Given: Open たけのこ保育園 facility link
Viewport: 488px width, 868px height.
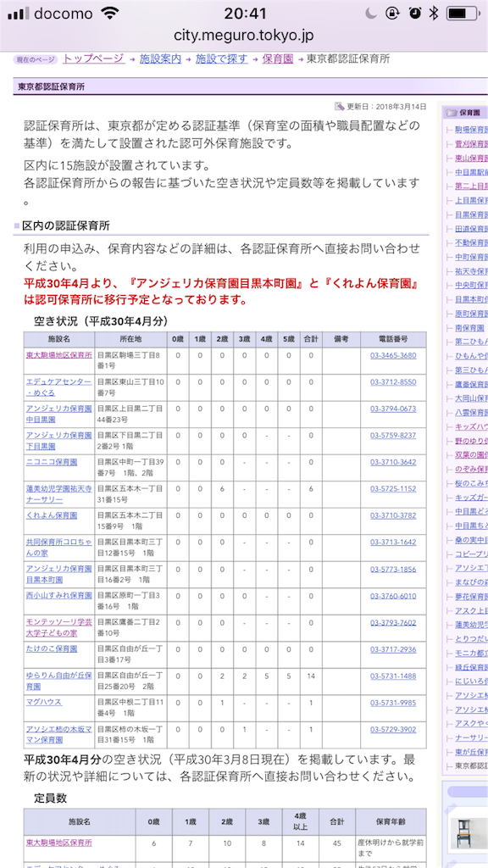Looking at the screenshot, I should tap(52, 648).
